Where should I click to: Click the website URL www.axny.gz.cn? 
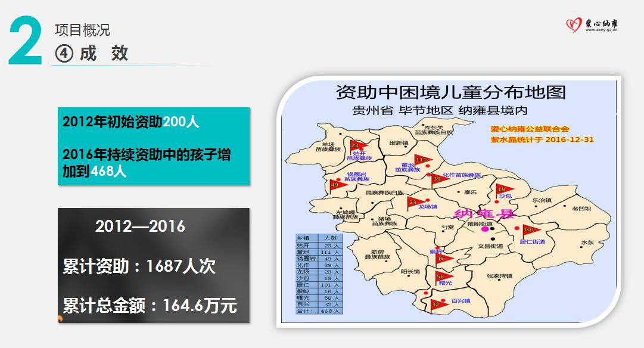point(601,30)
